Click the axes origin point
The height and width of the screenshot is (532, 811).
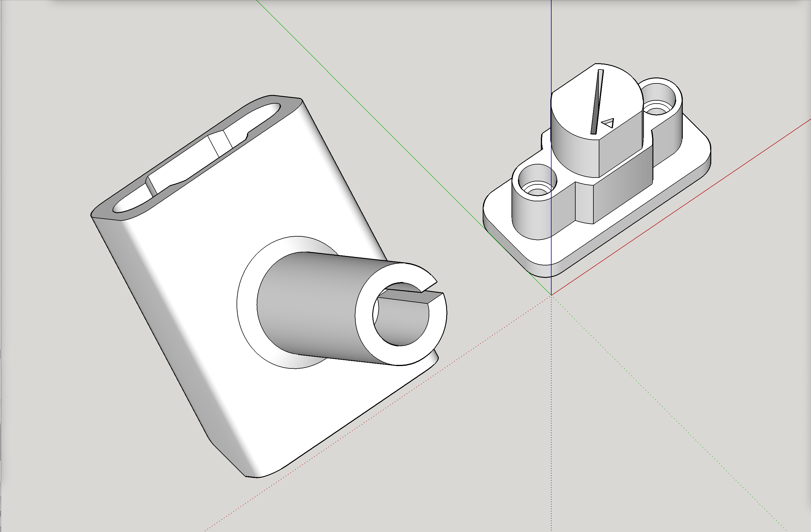pos(551,295)
